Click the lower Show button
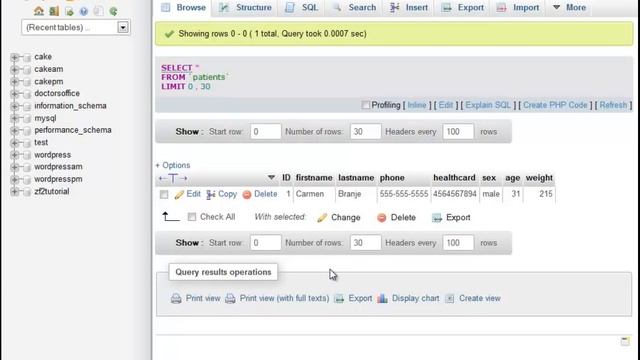 [x=189, y=242]
